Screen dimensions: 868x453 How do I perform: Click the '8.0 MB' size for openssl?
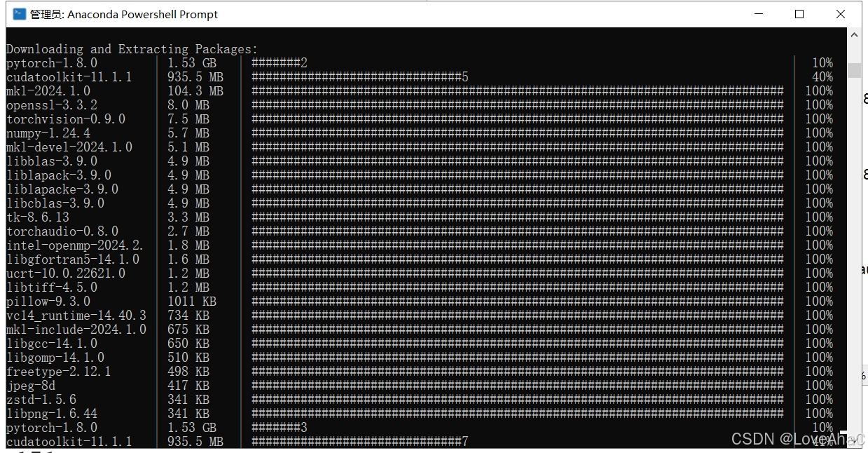(188, 105)
